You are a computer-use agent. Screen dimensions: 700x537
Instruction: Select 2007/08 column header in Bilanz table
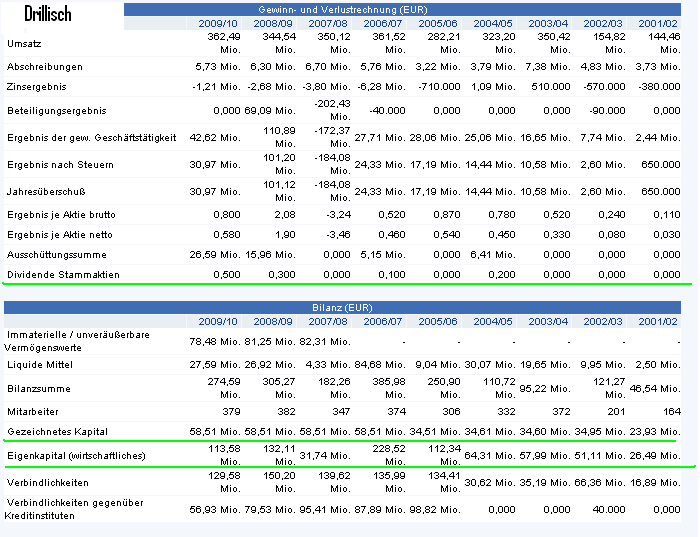coord(328,321)
